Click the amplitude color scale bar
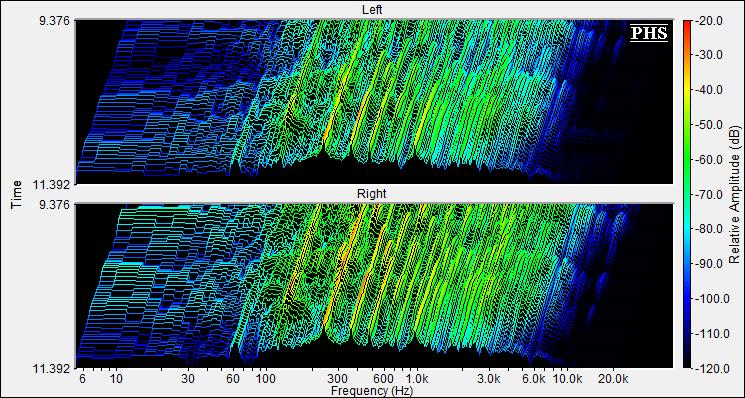 [x=688, y=194]
